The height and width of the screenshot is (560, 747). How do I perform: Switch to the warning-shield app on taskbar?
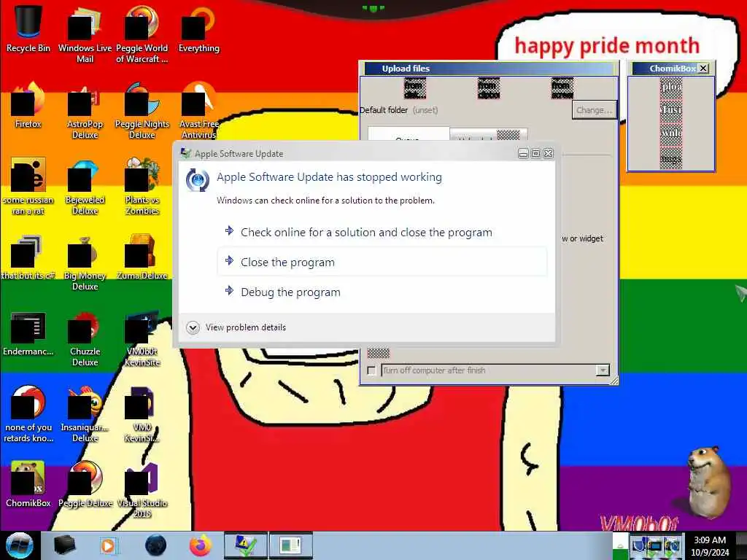[x=246, y=545]
